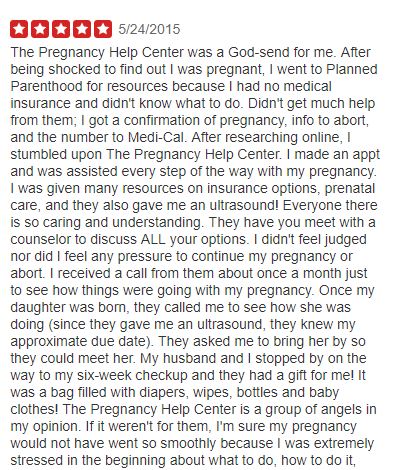Click the word "smoothly" in the review
393x470 pixels.
click(x=188, y=443)
